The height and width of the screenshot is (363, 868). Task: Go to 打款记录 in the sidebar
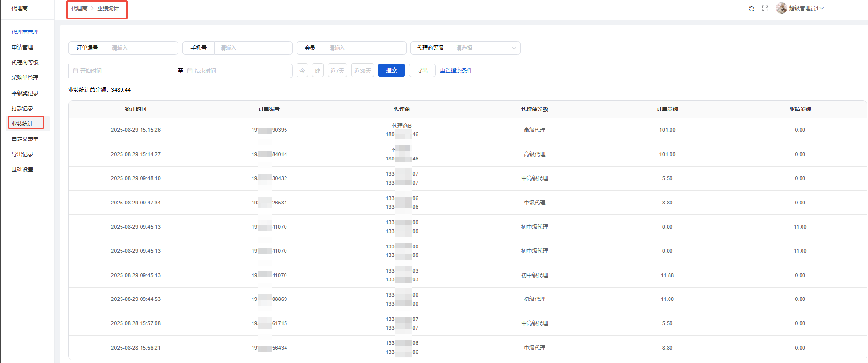coord(22,108)
